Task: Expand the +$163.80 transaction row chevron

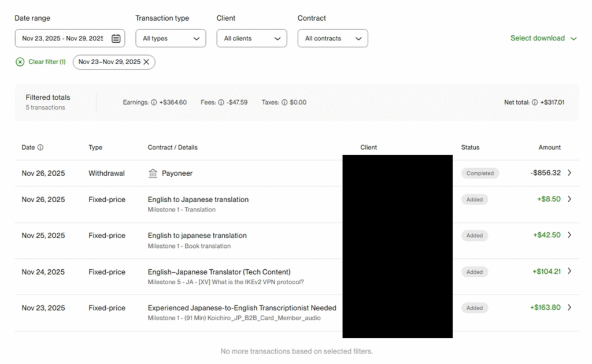Action: [569, 307]
